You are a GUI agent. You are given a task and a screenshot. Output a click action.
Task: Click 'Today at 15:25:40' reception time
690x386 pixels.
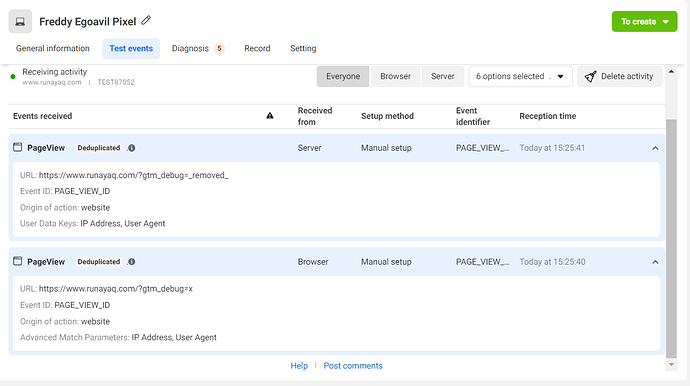[x=552, y=262]
